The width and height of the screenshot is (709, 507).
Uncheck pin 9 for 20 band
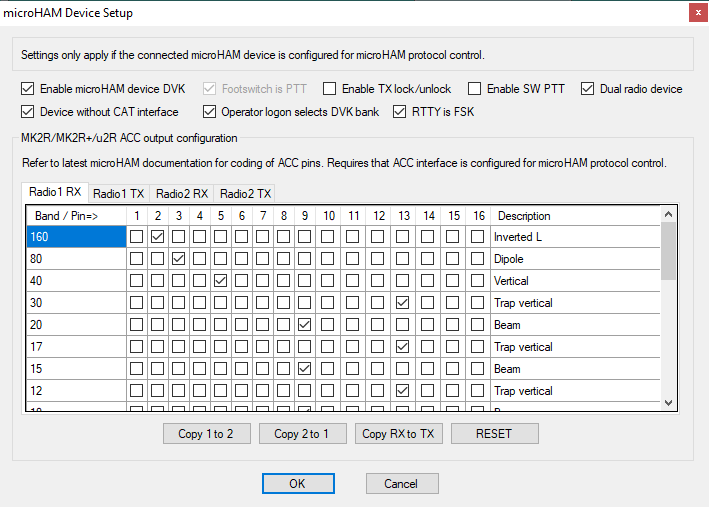tap(305, 325)
